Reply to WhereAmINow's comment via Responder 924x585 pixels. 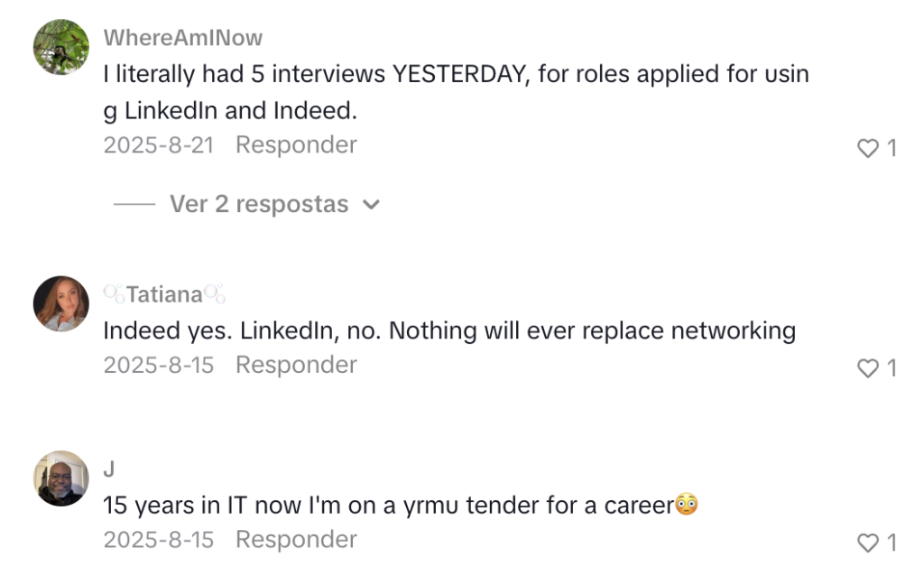(x=296, y=144)
